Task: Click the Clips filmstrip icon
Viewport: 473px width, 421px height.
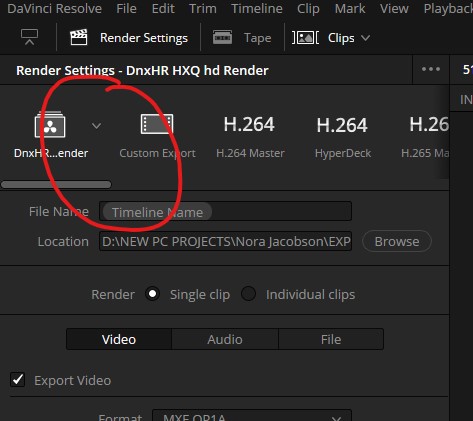Action: (x=305, y=37)
